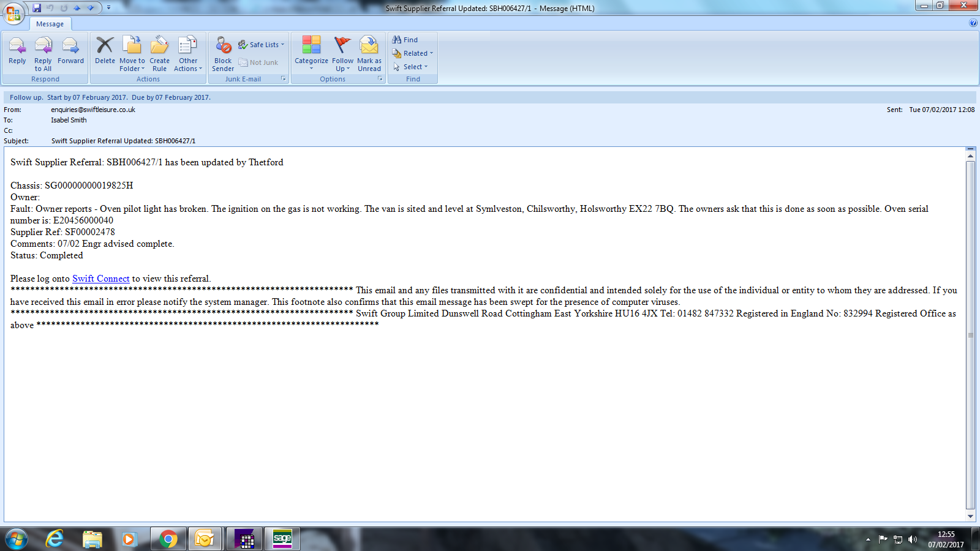980x551 pixels.
Task: Open the Windows Start menu
Action: click(x=15, y=539)
